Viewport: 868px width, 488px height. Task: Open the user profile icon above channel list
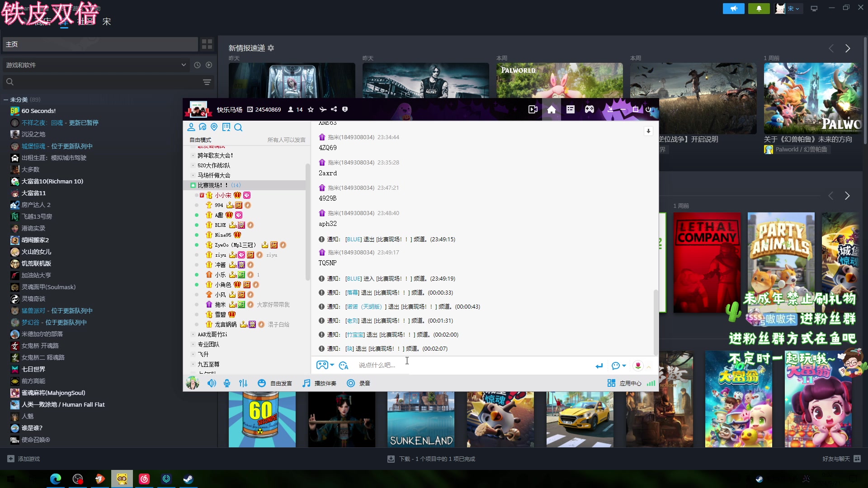[191, 127]
